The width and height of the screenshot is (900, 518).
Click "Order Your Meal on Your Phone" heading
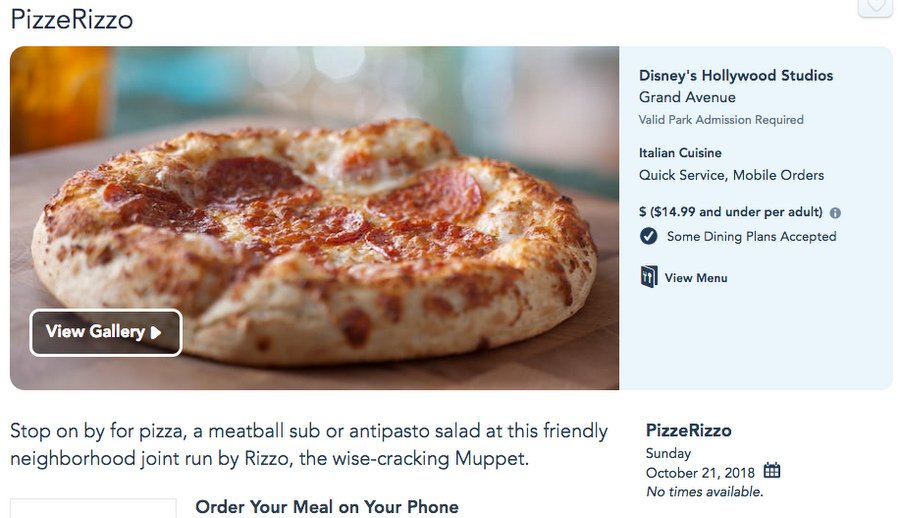pos(326,507)
